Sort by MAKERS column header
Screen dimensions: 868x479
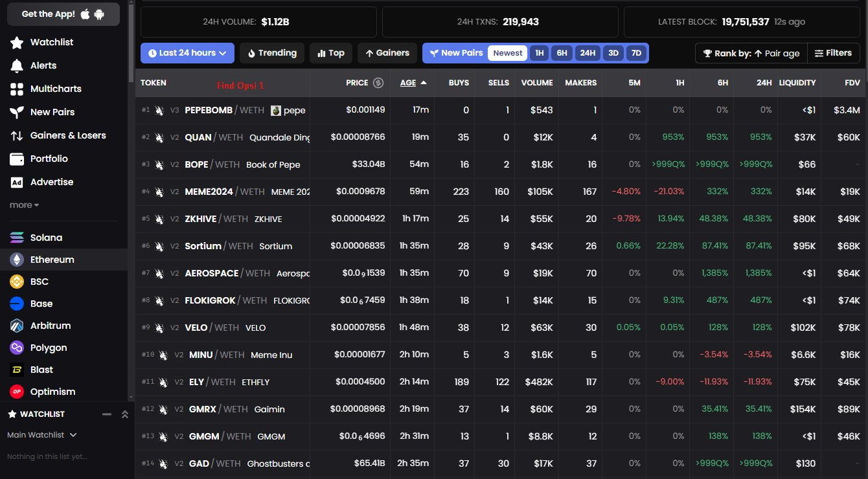point(581,83)
